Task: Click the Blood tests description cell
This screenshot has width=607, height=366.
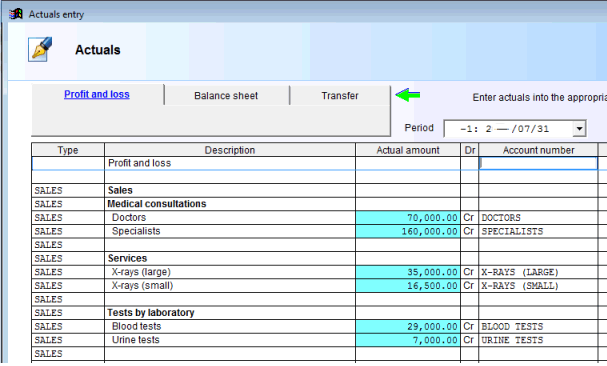Action: (230, 326)
